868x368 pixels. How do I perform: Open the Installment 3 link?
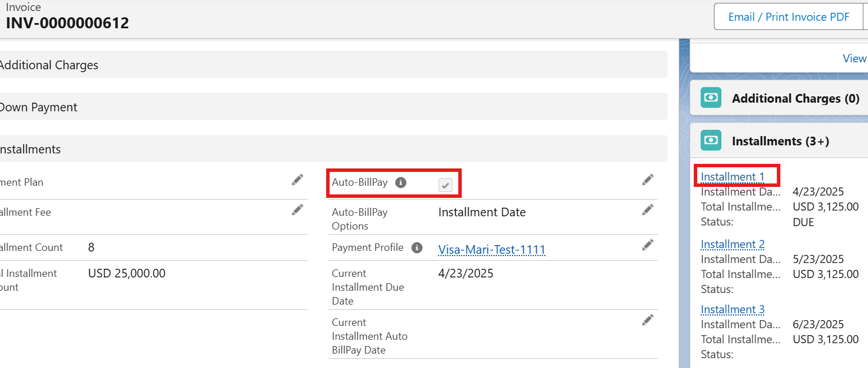tap(732, 310)
